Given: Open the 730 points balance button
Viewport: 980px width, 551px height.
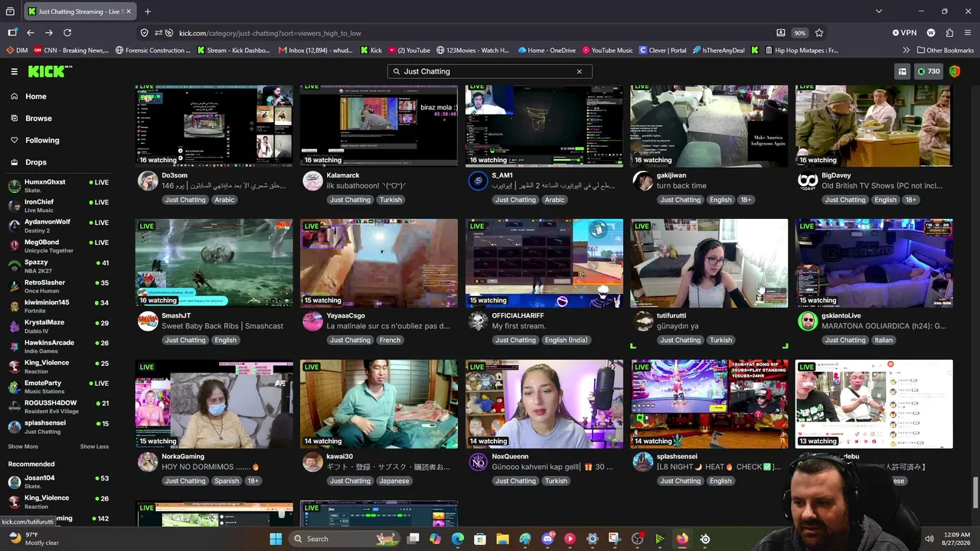Looking at the screenshot, I should tap(929, 71).
